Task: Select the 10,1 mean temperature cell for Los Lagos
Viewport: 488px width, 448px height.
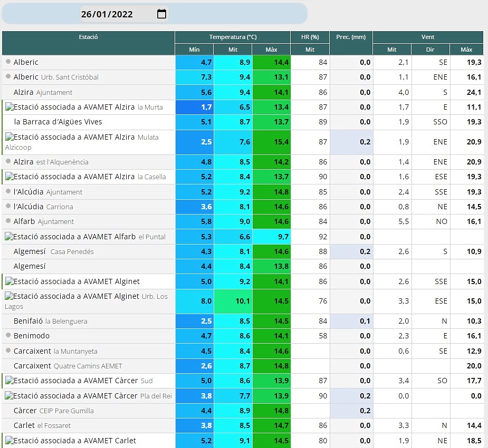Action: tap(233, 301)
